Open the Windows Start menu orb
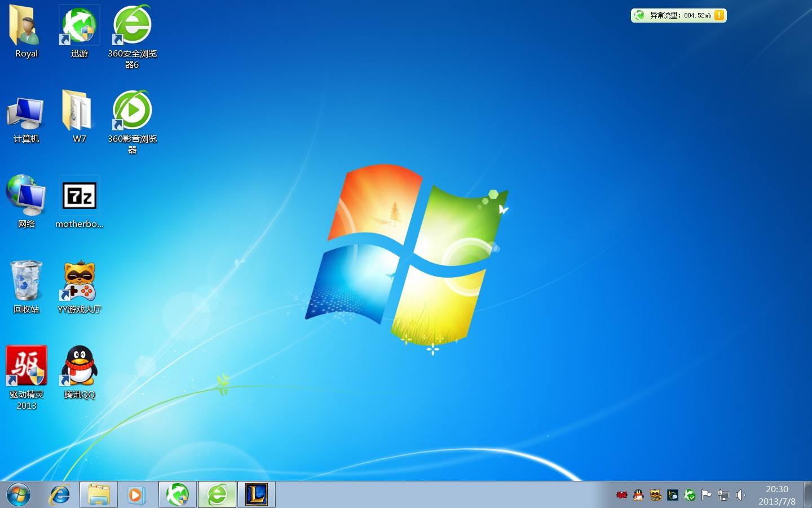 coord(18,495)
